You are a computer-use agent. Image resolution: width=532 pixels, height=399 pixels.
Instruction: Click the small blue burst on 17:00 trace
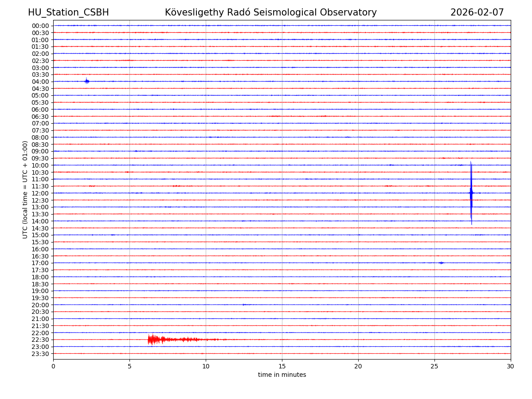click(x=441, y=263)
